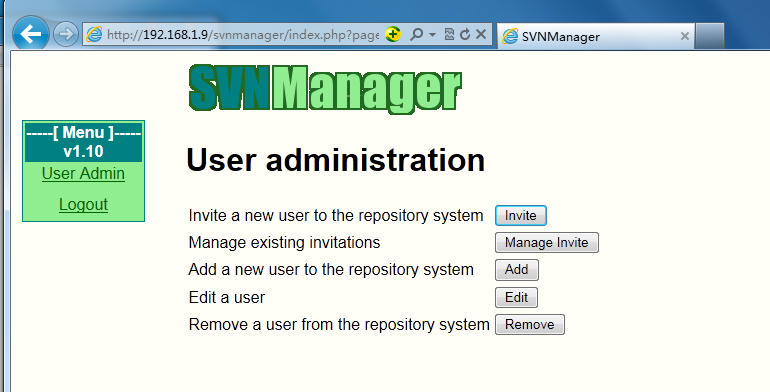
Task: Click the Logout link
Action: [x=83, y=204]
